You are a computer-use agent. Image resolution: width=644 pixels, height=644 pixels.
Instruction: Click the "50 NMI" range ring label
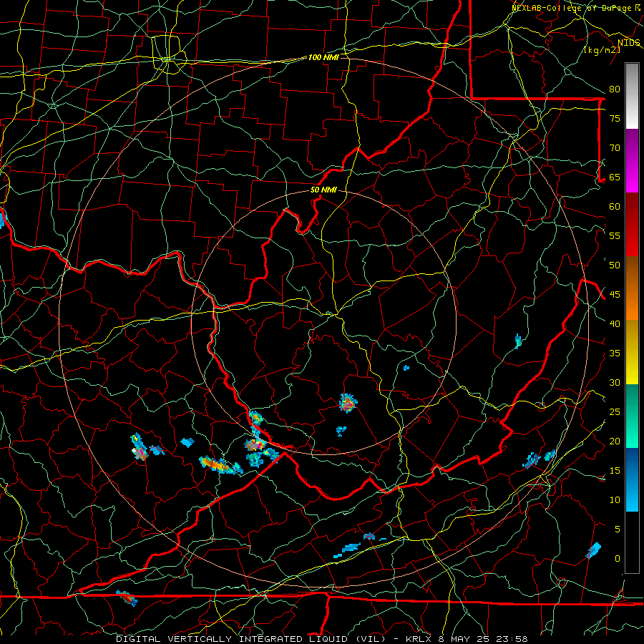(x=323, y=190)
